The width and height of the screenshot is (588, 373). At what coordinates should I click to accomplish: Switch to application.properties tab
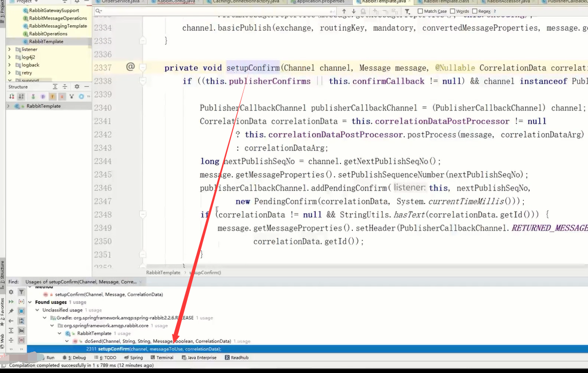[x=320, y=2]
